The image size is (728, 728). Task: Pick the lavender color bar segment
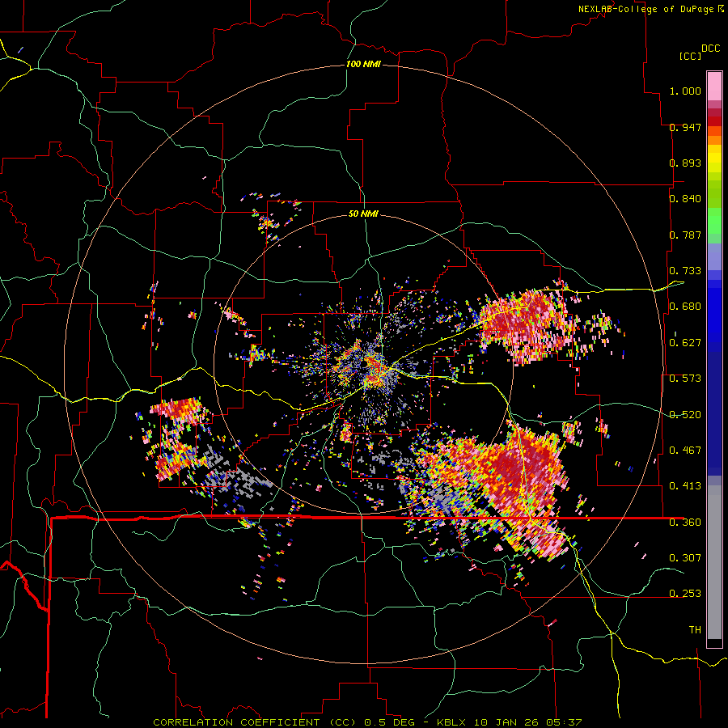tap(714, 256)
